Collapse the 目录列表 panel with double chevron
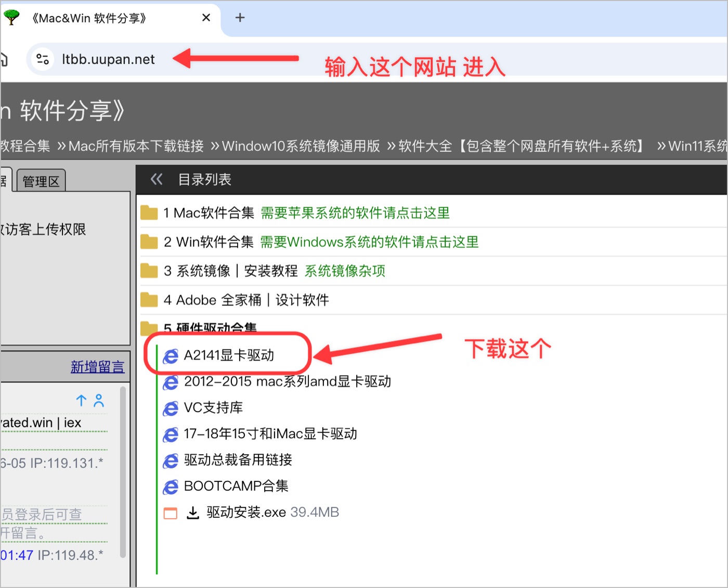The image size is (728, 588). (157, 180)
